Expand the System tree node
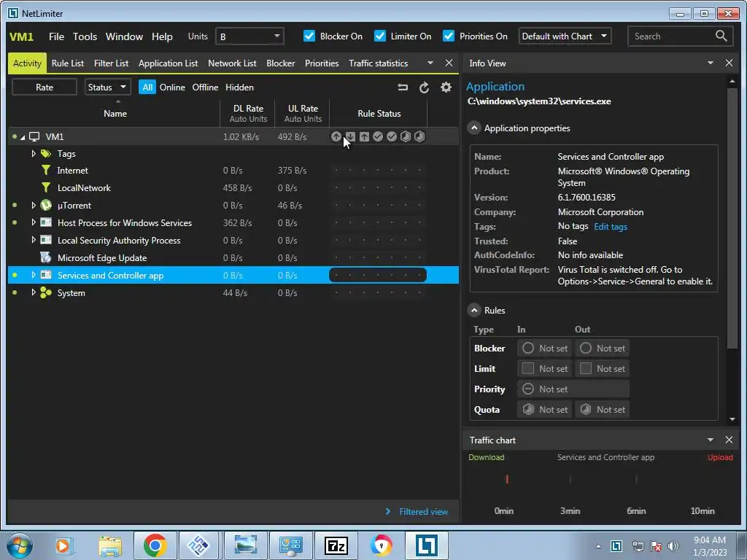 pos(34,292)
